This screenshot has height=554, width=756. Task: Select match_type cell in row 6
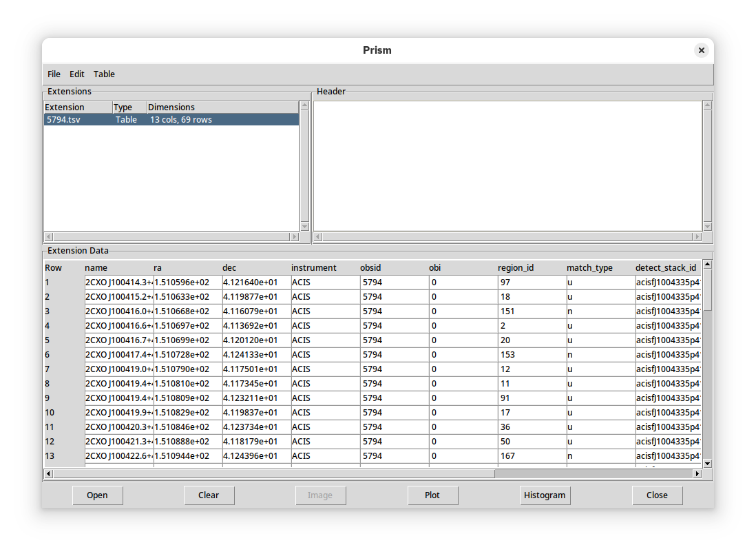pos(601,355)
